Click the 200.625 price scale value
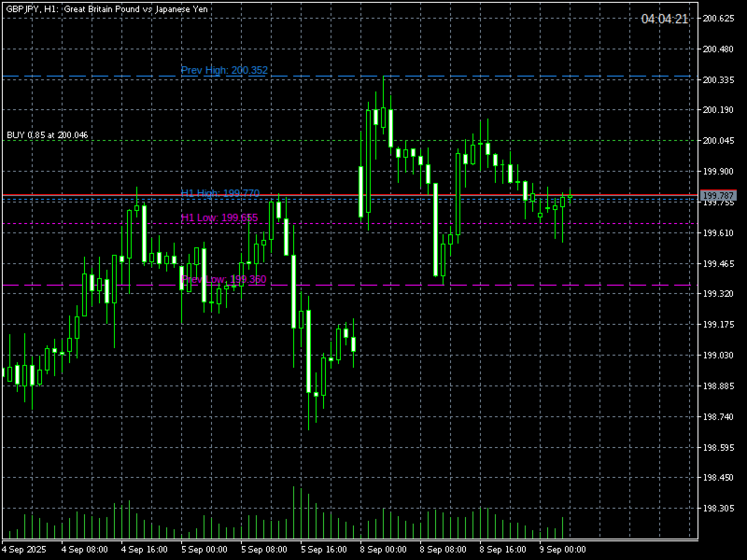 pos(718,19)
